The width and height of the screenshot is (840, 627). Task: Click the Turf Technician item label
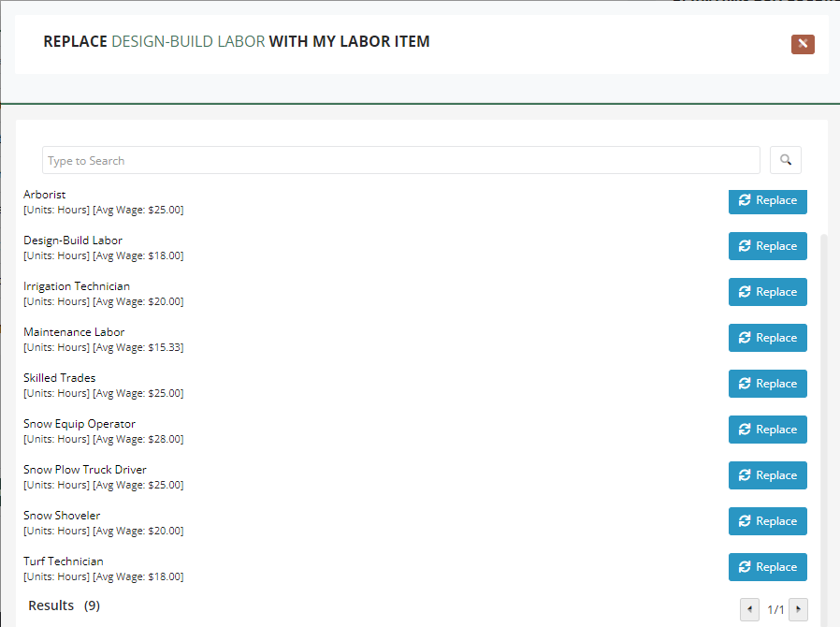coord(64,561)
